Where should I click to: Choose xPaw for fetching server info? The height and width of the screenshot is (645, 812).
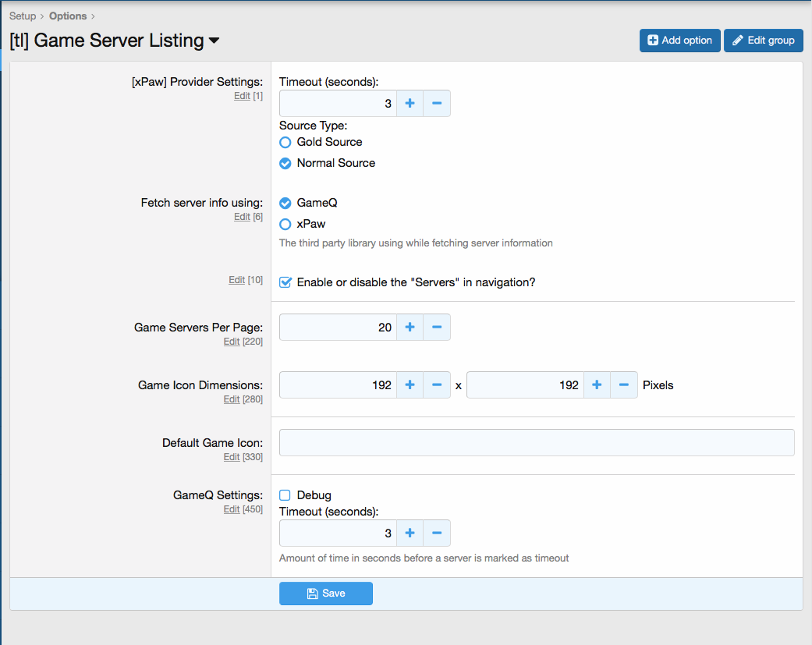[285, 225]
